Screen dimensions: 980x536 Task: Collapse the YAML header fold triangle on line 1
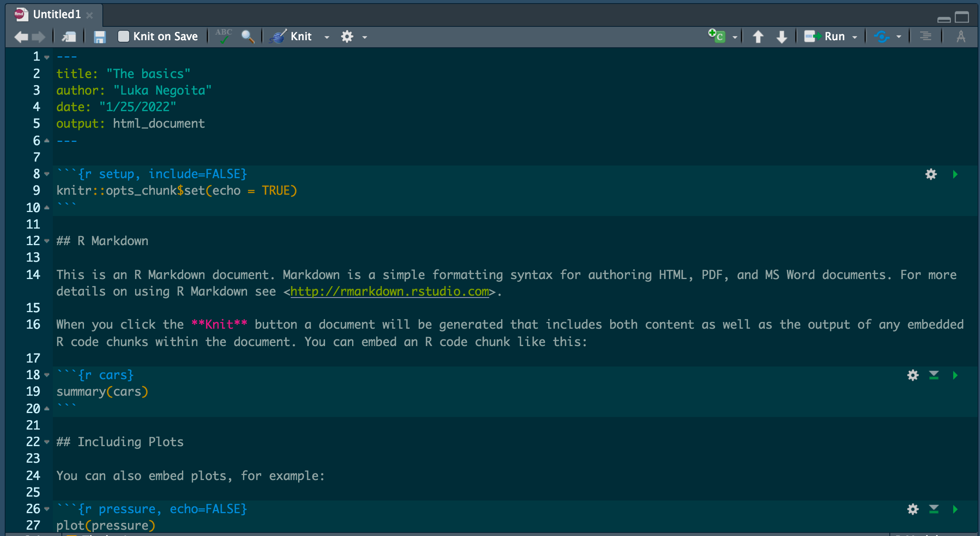46,57
